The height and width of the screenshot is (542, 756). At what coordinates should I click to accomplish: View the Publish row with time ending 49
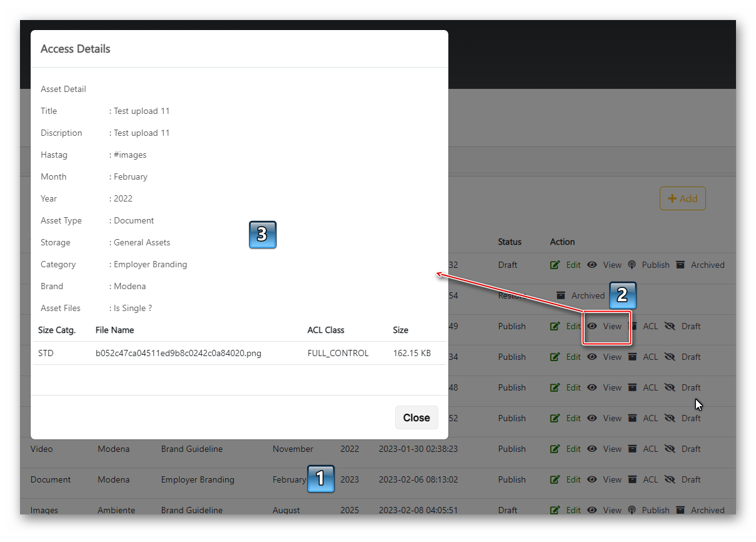tap(604, 326)
